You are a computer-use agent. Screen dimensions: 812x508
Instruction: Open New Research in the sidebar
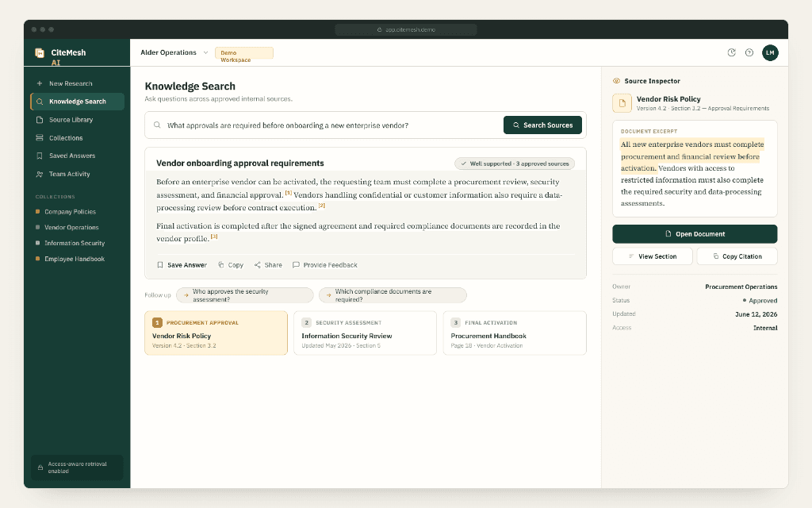coord(77,83)
